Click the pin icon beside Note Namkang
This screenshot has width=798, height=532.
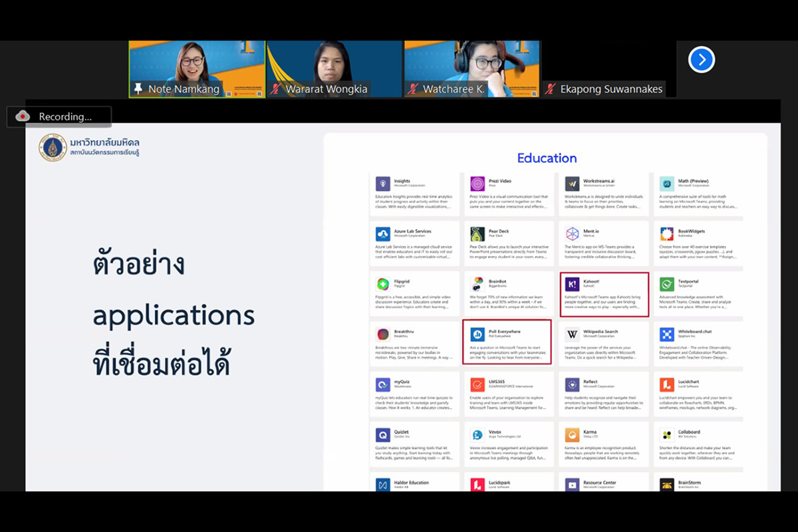pos(138,89)
